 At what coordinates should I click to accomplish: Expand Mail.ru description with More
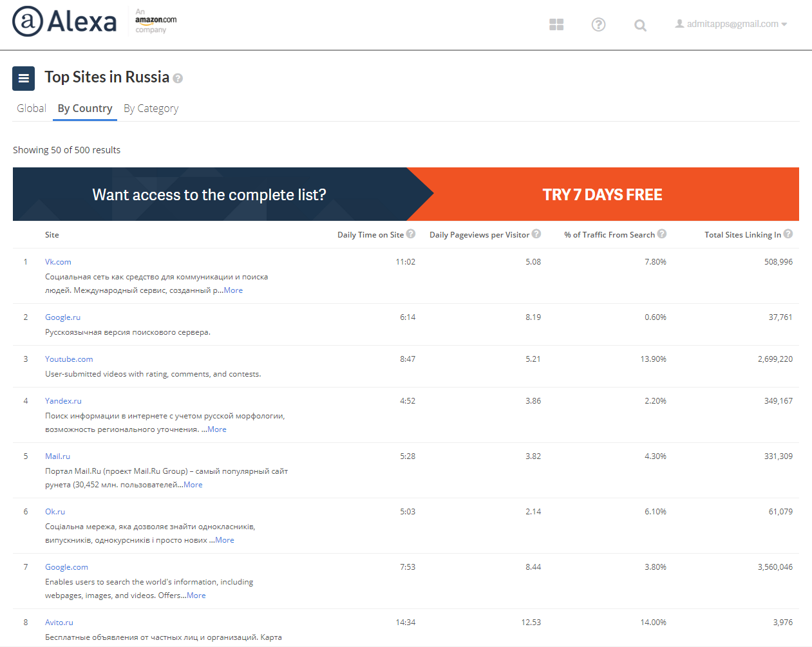(193, 485)
